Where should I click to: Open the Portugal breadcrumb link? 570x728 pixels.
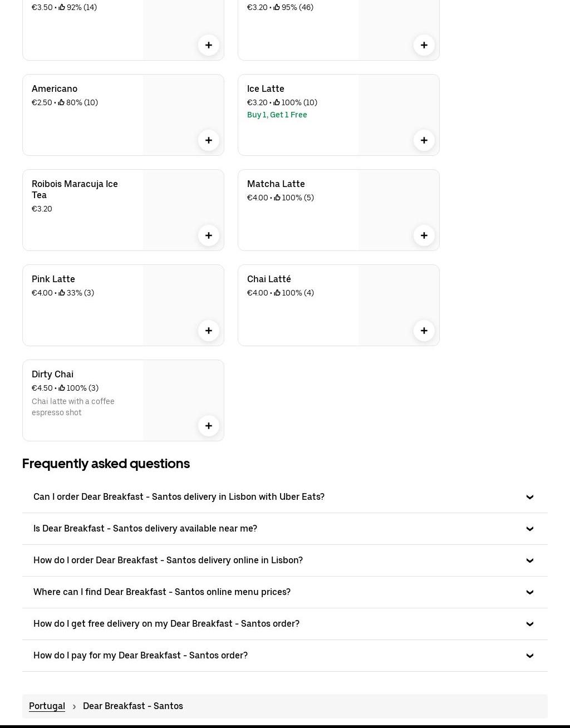click(47, 706)
